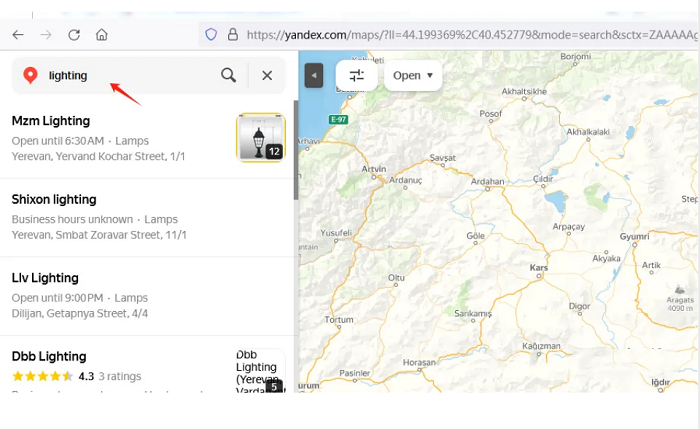This screenshot has height=429, width=700.
Task: Click Akhalkalaki label on map
Action: pos(588,132)
